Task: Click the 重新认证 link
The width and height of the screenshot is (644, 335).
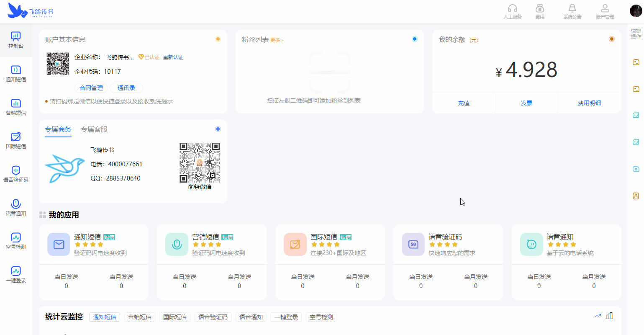Action: 173,57
